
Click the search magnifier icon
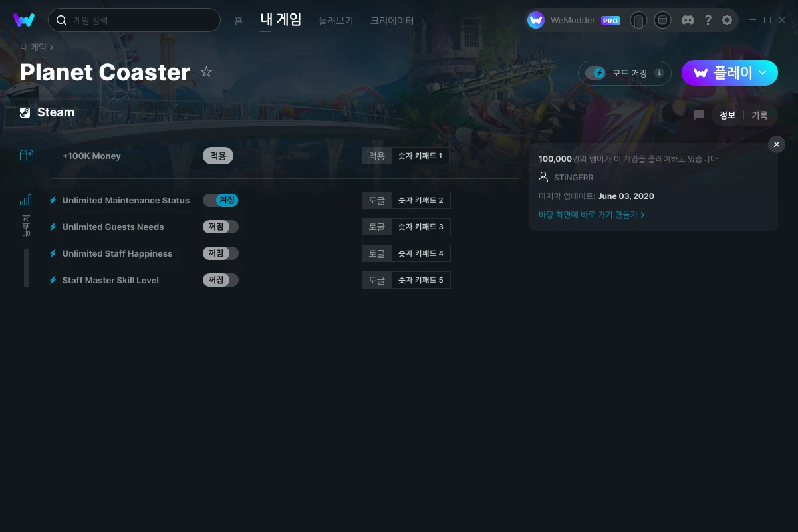point(61,20)
